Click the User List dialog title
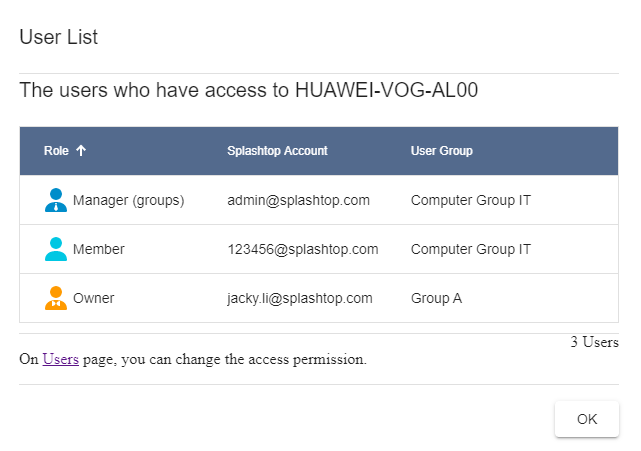This screenshot has height=451, width=641. 58,37
